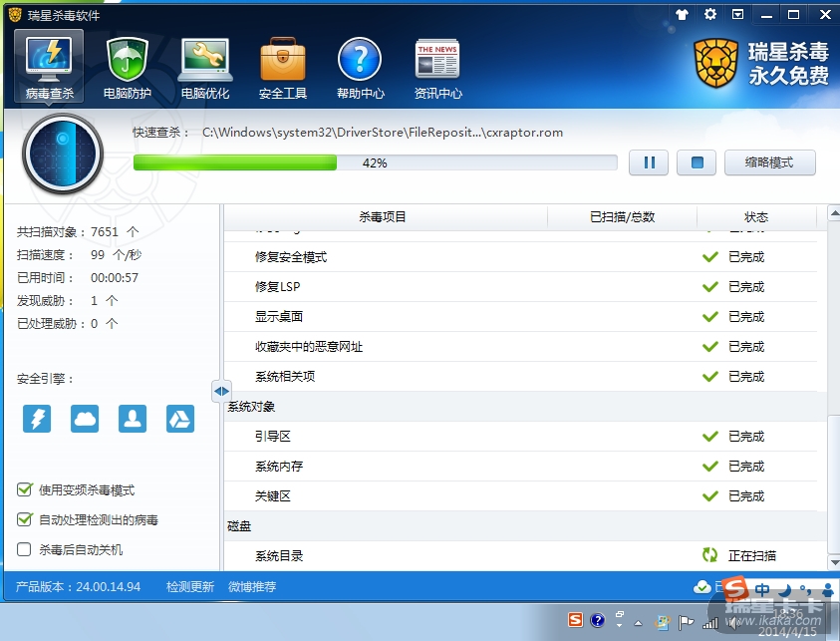
Task: Click the 产品版本 24.00.14.94 text
Action: click(78, 587)
